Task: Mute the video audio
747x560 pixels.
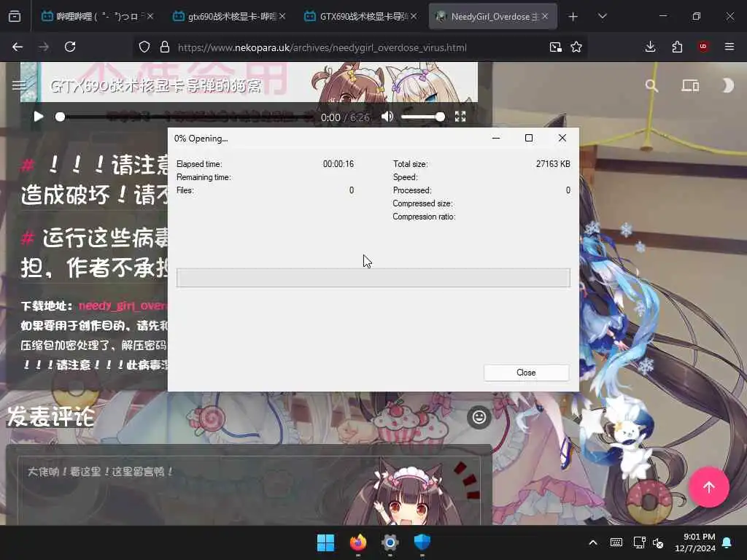Action: pos(387,117)
